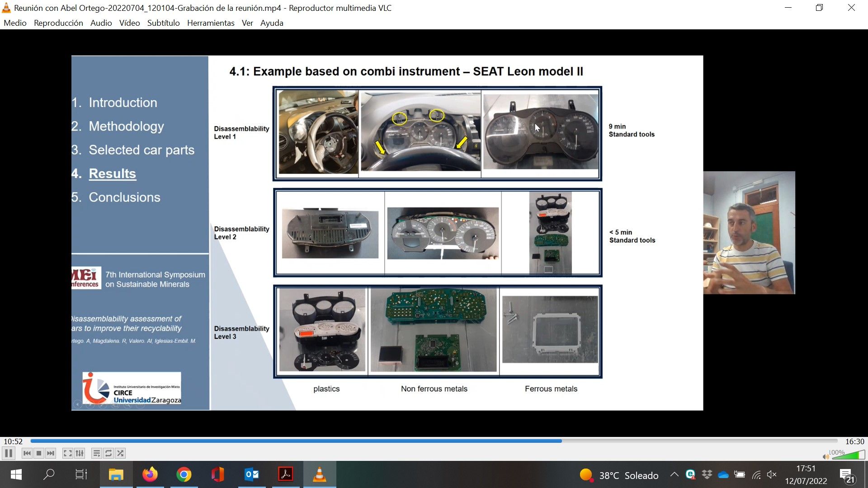This screenshot has width=868, height=488.
Task: Open the Ayuda menu
Action: (x=272, y=23)
